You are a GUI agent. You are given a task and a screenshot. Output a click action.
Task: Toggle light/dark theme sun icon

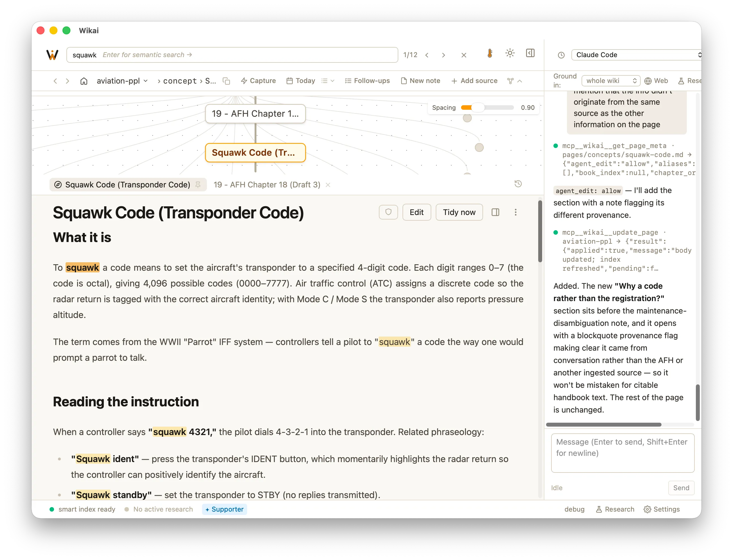[x=510, y=53]
